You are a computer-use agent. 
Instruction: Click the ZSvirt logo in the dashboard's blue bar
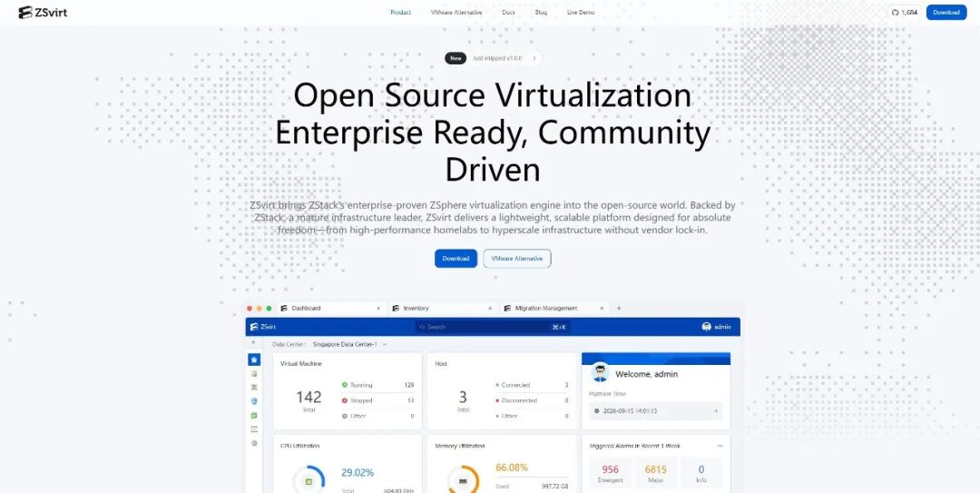[x=263, y=327]
